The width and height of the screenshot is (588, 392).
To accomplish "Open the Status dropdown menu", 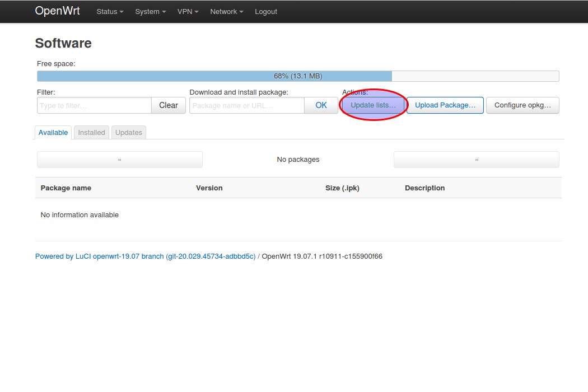I will click(110, 12).
